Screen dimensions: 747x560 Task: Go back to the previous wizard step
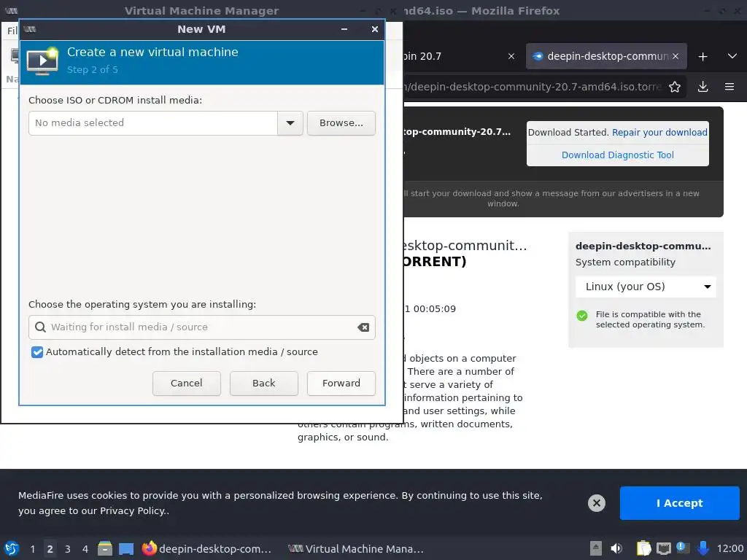264,384
